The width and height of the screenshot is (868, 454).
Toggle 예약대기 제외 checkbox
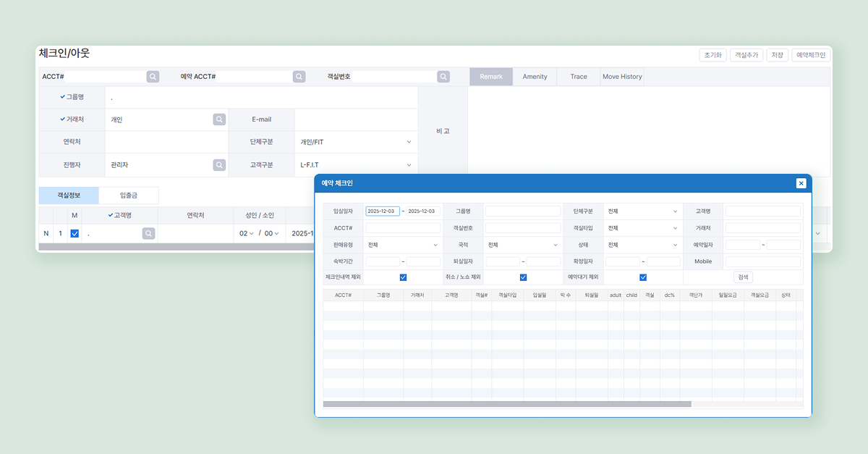pyautogui.click(x=643, y=277)
